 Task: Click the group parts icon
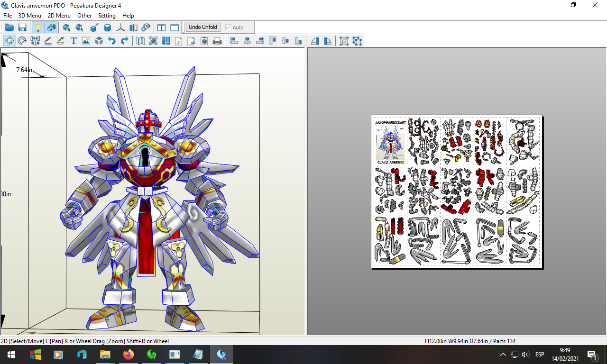coord(344,41)
